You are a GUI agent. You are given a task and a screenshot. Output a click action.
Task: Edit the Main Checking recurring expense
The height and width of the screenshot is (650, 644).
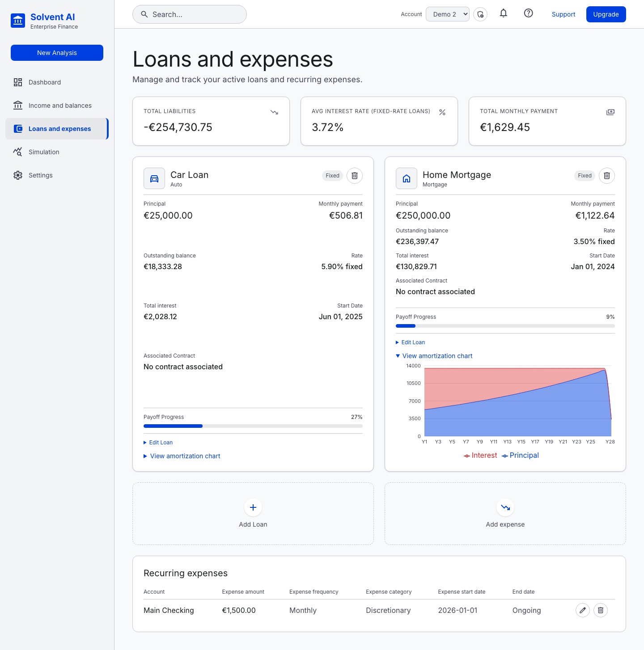coord(583,610)
